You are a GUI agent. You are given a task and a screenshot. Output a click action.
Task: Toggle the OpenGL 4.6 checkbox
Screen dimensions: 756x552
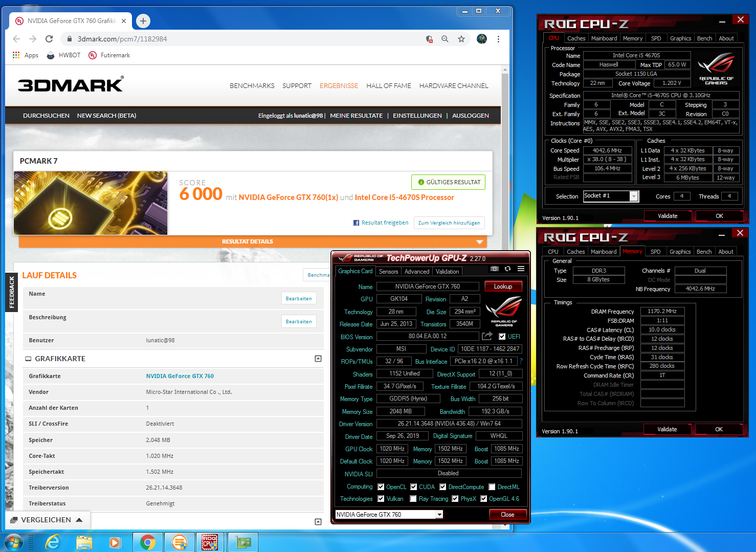483,499
